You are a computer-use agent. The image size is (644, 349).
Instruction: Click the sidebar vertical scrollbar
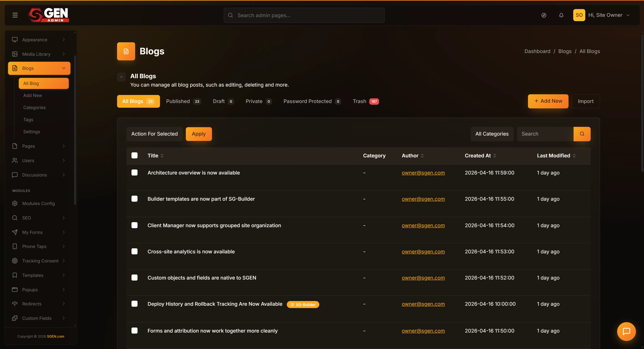click(75, 130)
